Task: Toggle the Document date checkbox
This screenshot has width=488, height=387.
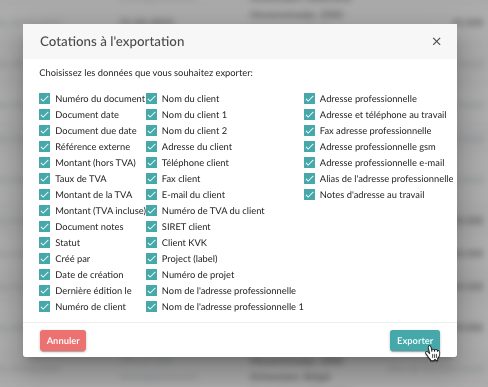Action: [44, 115]
